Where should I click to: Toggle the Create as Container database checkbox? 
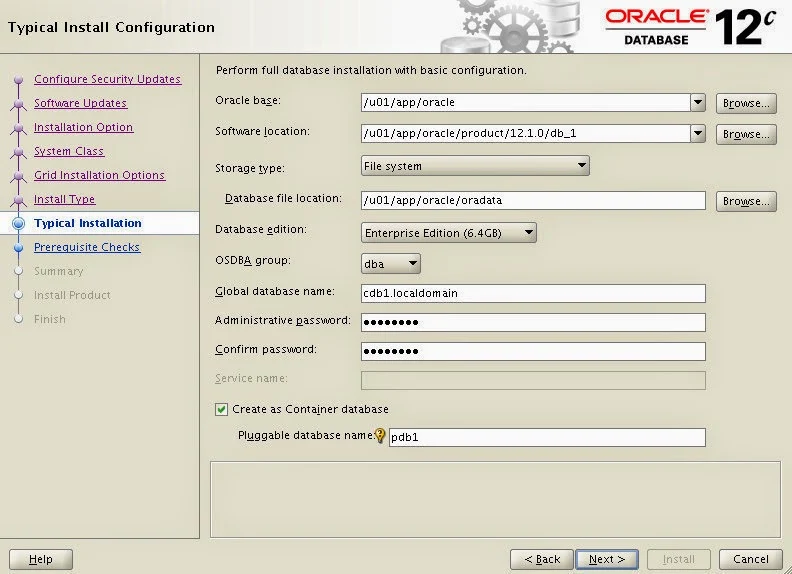coord(221,409)
